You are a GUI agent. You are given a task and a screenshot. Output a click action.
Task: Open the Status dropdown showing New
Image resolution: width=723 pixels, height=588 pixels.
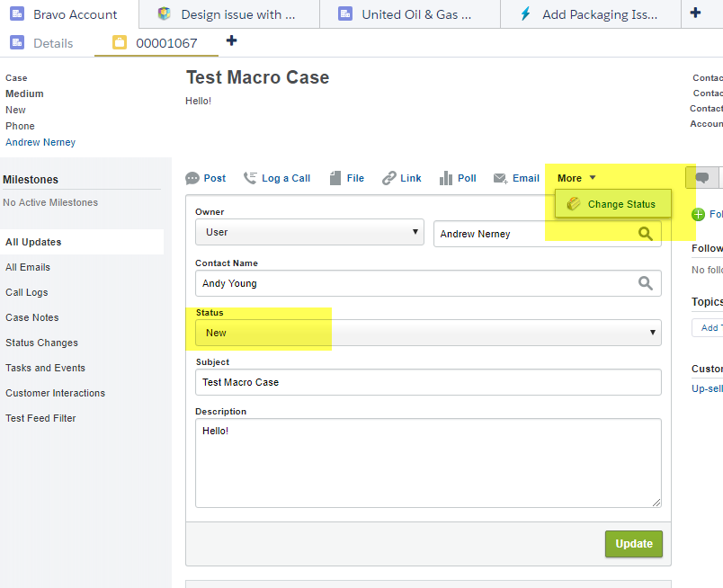(427, 333)
